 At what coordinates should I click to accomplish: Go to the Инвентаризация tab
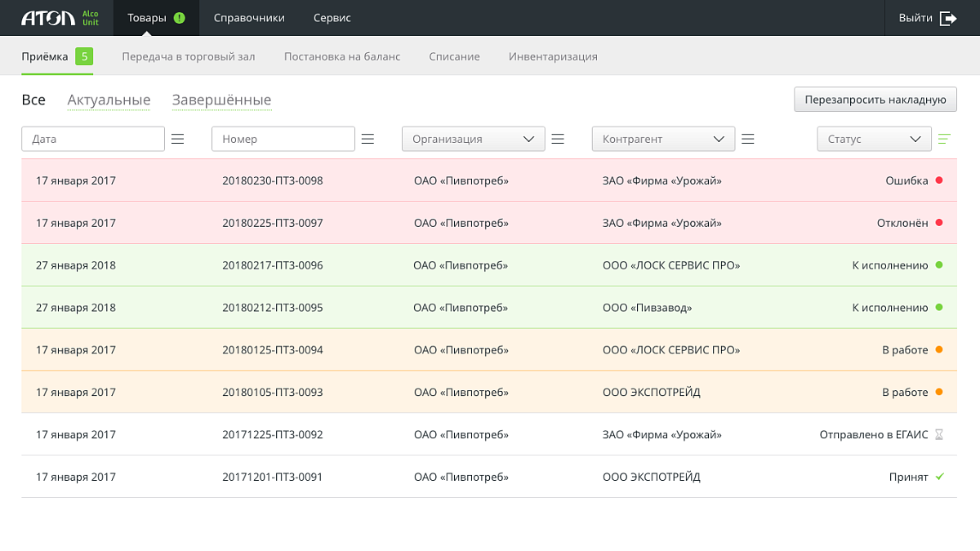coord(553,57)
